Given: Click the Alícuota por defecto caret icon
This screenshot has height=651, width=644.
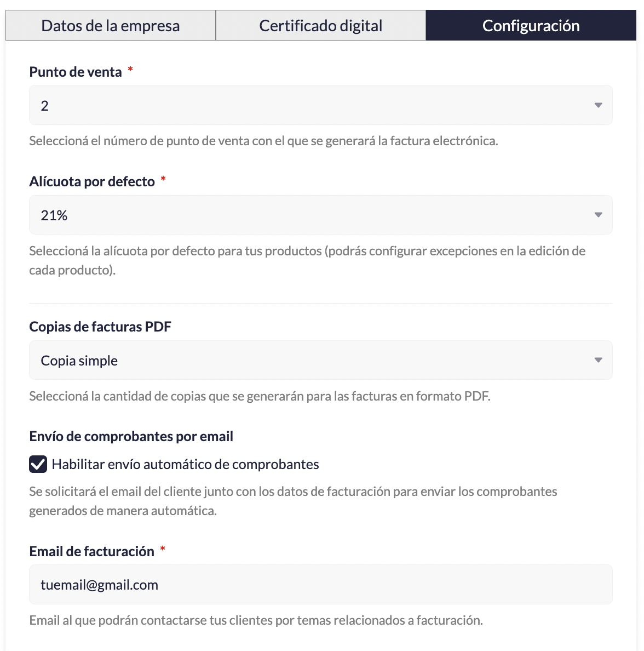Looking at the screenshot, I should click(x=598, y=215).
